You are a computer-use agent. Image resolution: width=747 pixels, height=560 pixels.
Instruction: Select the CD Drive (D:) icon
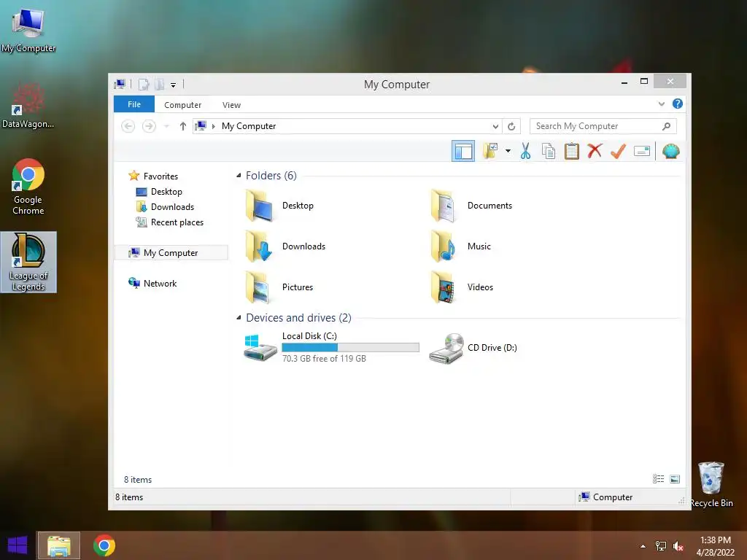tap(446, 349)
